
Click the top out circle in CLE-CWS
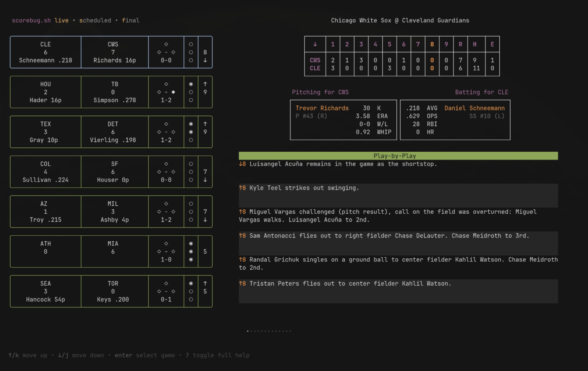pos(191,44)
